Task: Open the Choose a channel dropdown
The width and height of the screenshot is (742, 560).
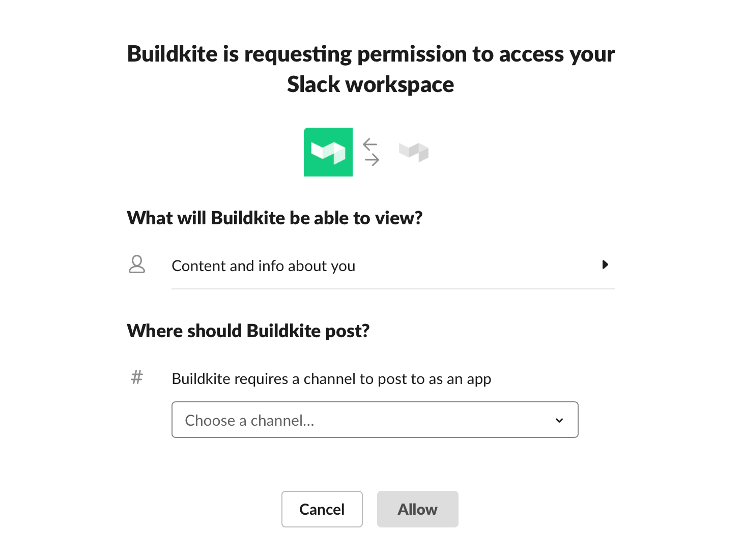Action: [375, 420]
